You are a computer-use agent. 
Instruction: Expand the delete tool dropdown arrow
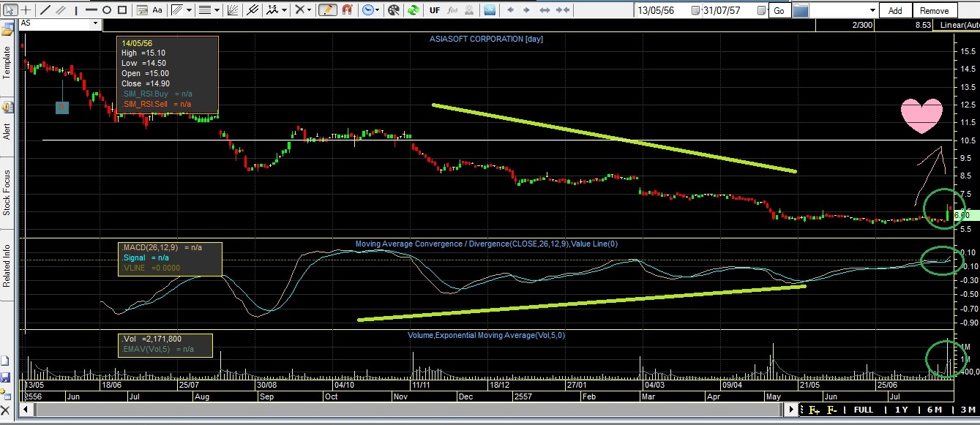coord(310,10)
